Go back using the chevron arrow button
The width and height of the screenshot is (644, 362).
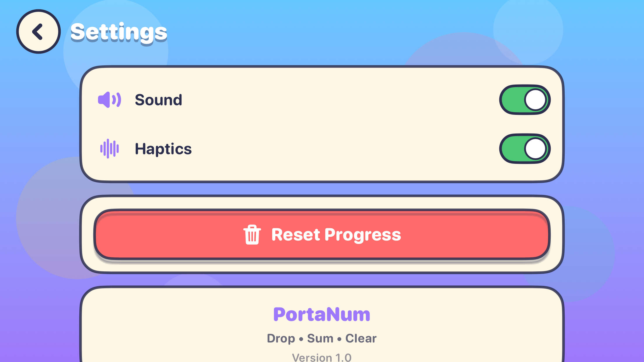[x=38, y=31]
